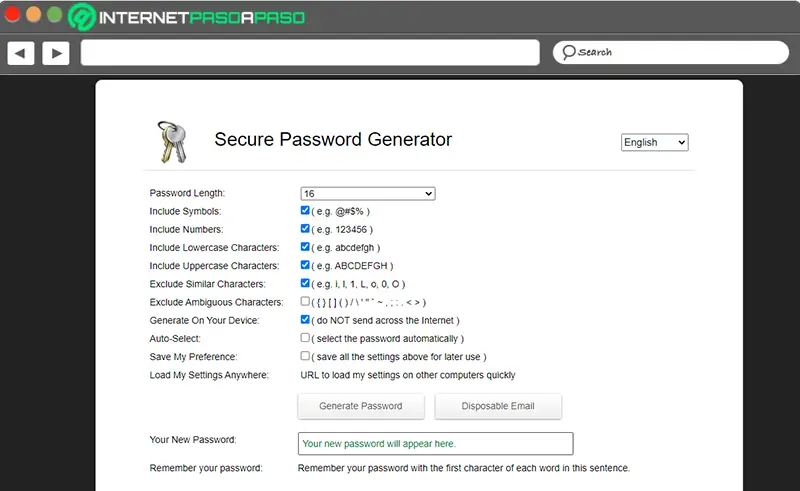The image size is (800, 491).
Task: Click the search magnifier icon
Action: [569, 52]
